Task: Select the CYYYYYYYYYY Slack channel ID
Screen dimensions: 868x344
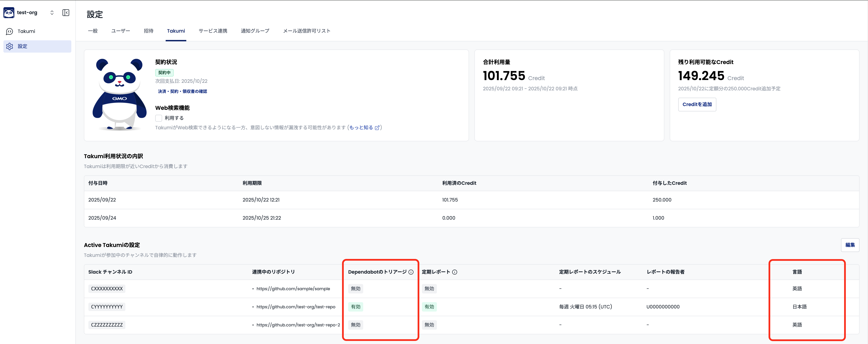Action: pyautogui.click(x=106, y=307)
